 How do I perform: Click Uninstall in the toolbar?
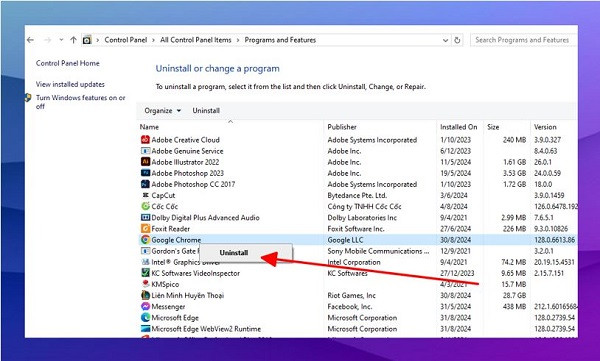pyautogui.click(x=206, y=111)
